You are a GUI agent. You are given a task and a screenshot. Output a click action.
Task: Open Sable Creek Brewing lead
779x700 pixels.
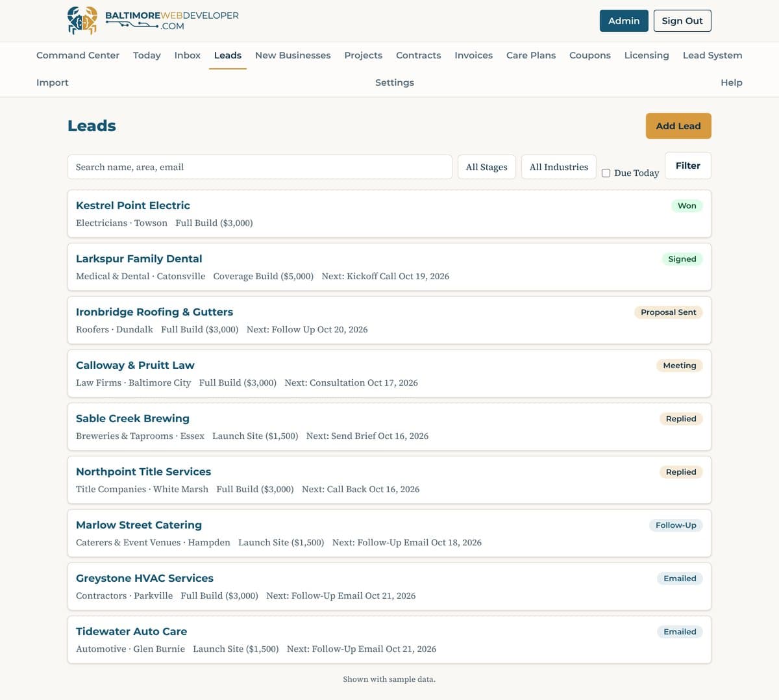[x=389, y=427]
